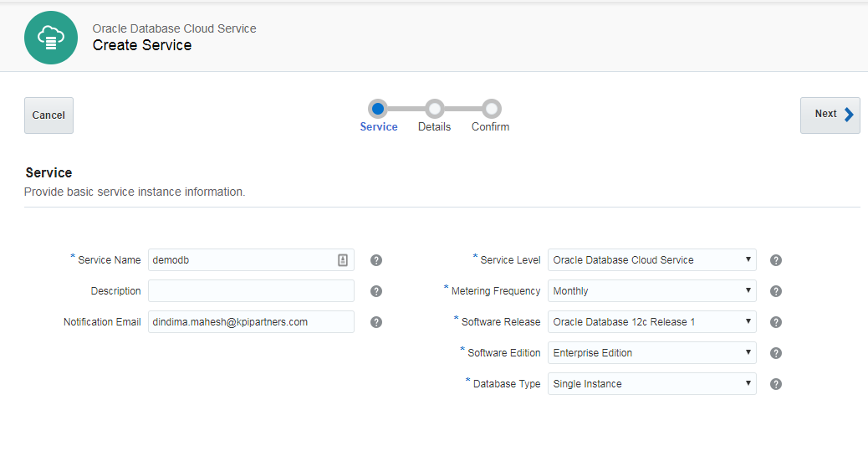The height and width of the screenshot is (451, 868).
Task: Open the Metering Frequency dropdown
Action: point(651,291)
